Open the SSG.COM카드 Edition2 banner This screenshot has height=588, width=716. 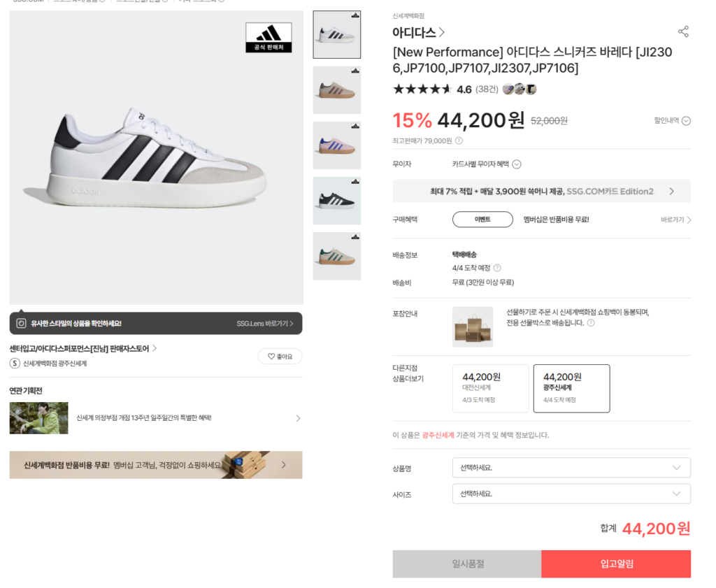541,191
